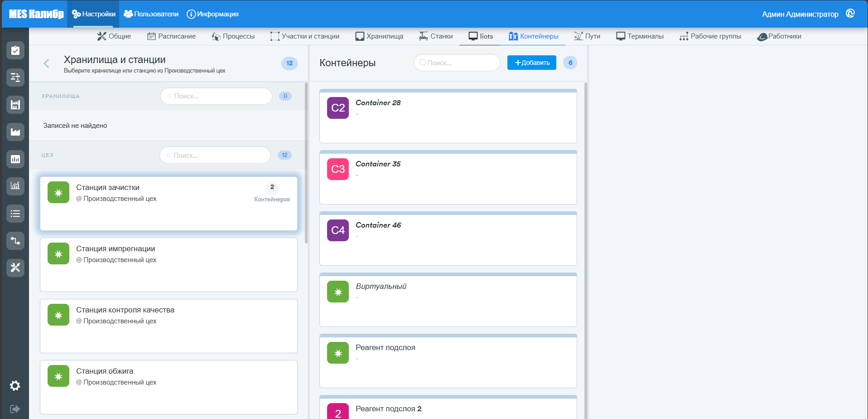Screen dimensions: 868x419
Task: Click the C4 badge of Container 46
Action: coord(338,230)
